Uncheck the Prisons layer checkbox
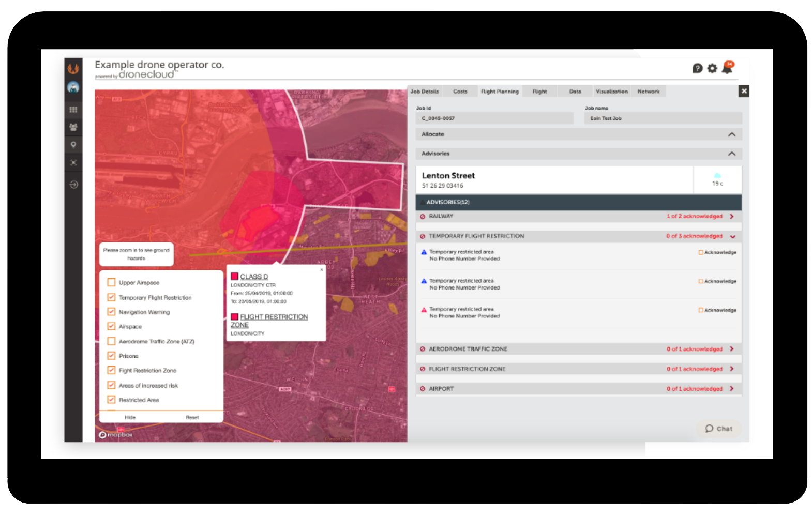812x517 pixels. point(111,356)
